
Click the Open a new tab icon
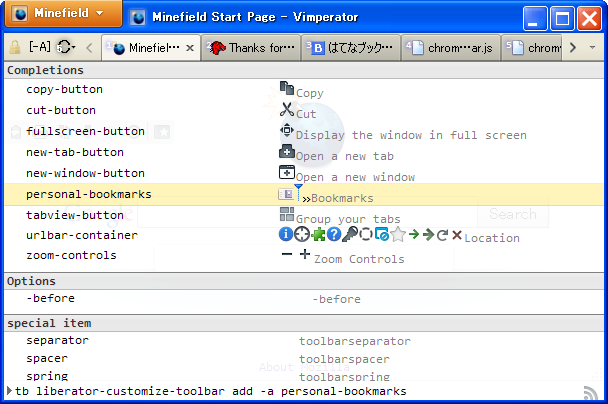tap(287, 151)
